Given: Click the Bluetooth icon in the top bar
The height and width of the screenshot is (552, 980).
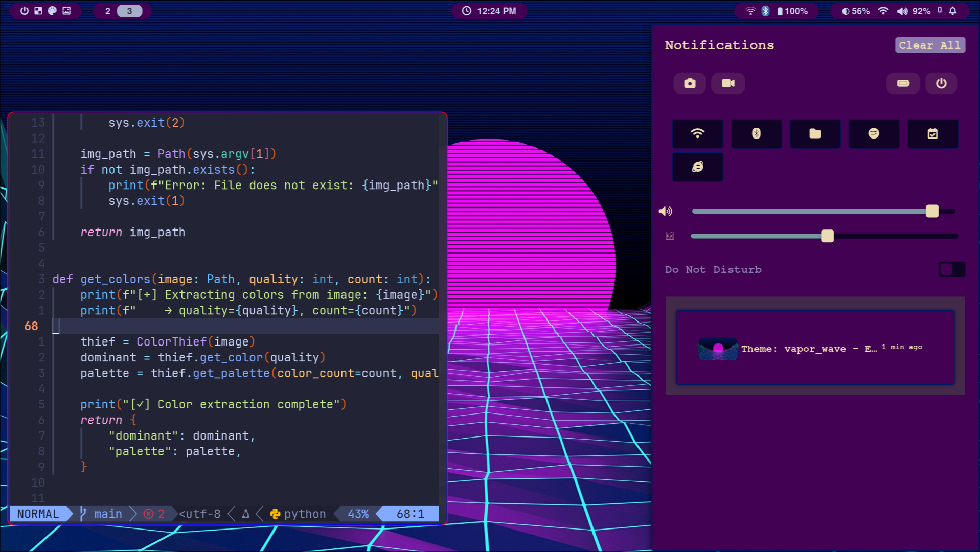Looking at the screenshot, I should click(765, 11).
